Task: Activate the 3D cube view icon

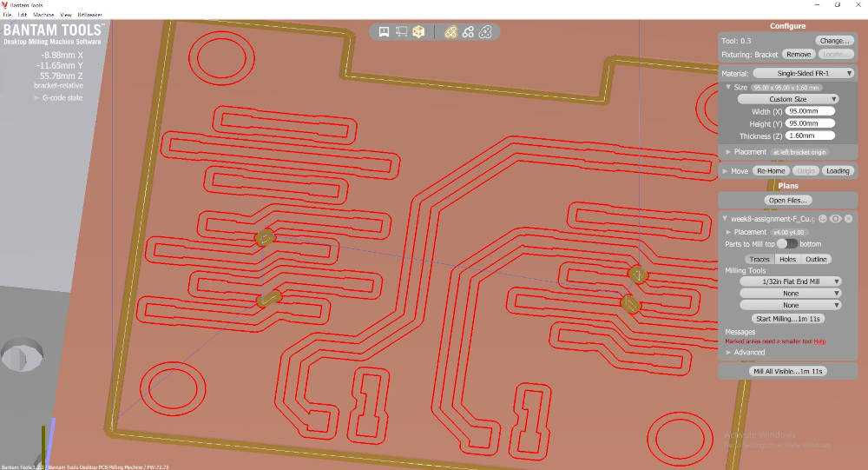Action: (x=418, y=31)
